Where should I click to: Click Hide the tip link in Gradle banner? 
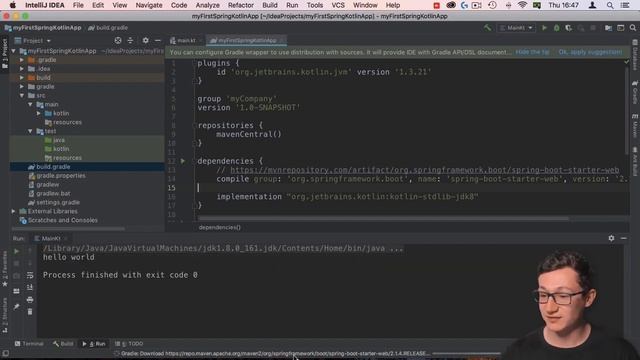tap(532, 52)
